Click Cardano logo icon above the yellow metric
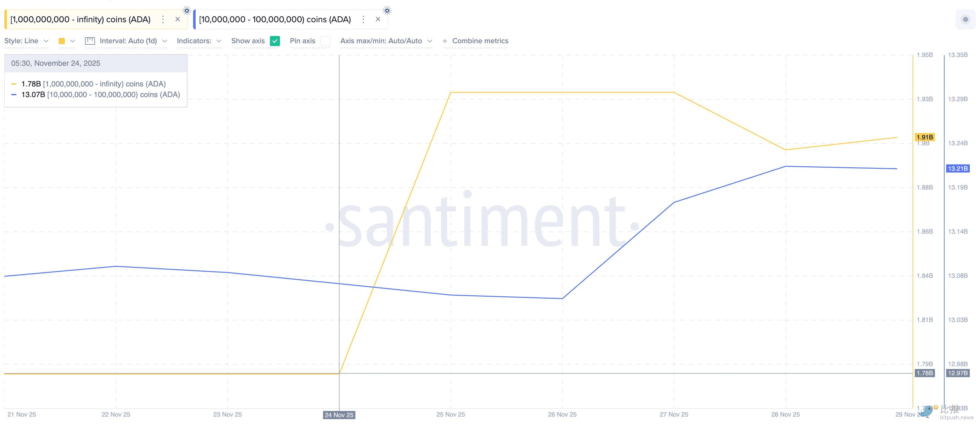The width and height of the screenshot is (980, 426). (187, 10)
